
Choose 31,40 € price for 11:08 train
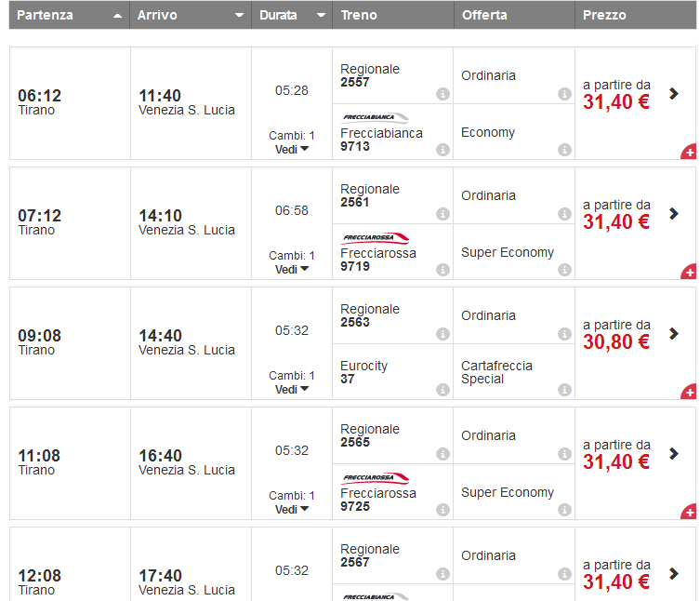pos(615,461)
